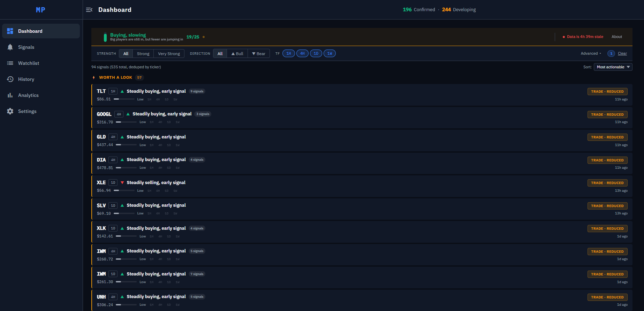The image size is (644, 311).
Task: Select All strength filter
Action: 126,54
